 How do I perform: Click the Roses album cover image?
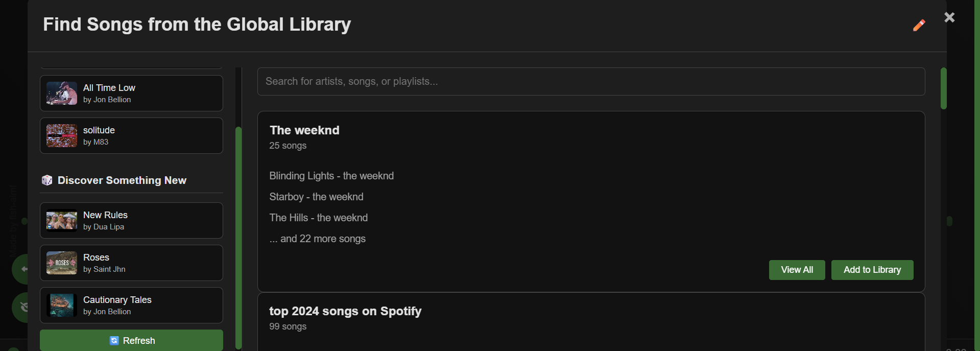(x=62, y=263)
